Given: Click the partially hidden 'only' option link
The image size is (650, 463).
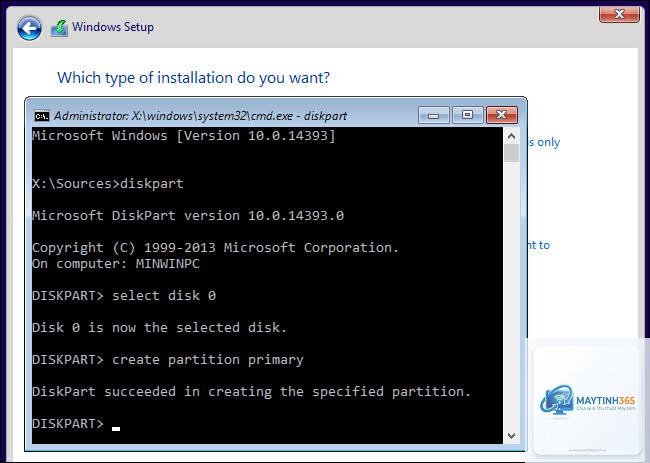Looking at the screenshot, I should 544,142.
